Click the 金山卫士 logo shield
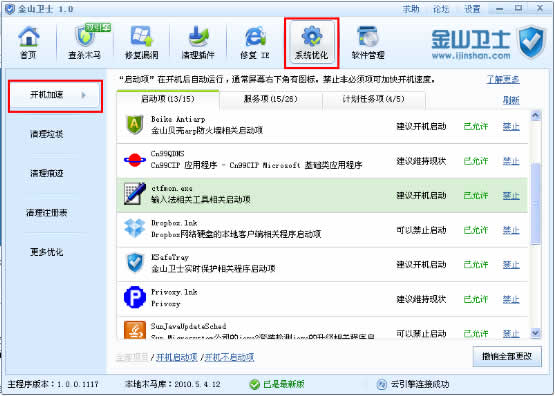This screenshot has height=396, width=555. [x=531, y=42]
